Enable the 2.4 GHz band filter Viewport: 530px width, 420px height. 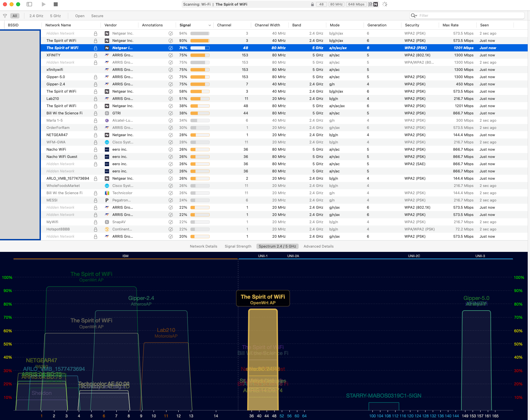[x=36, y=16]
